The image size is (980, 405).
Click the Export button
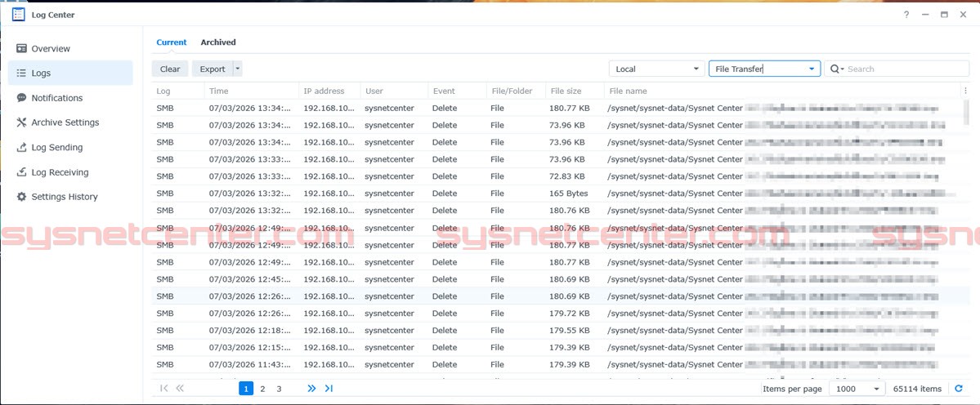(213, 69)
